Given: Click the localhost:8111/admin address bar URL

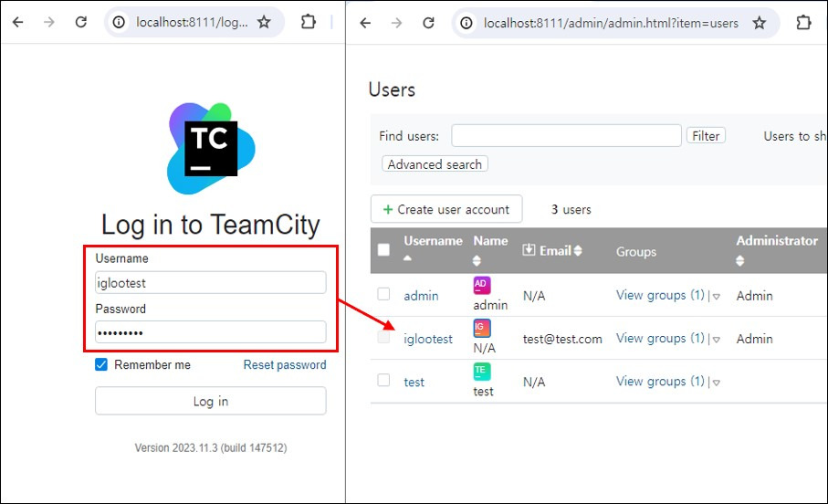Looking at the screenshot, I should tap(611, 23).
